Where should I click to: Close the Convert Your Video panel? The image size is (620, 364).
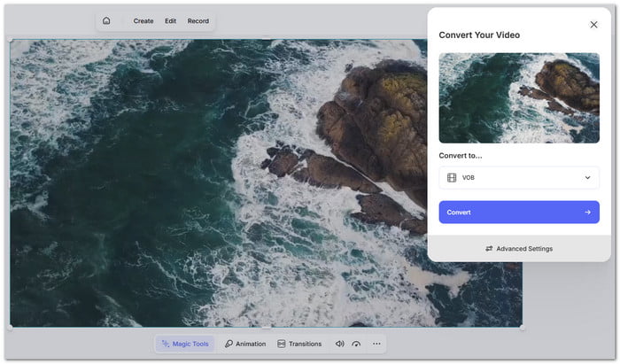(x=593, y=25)
